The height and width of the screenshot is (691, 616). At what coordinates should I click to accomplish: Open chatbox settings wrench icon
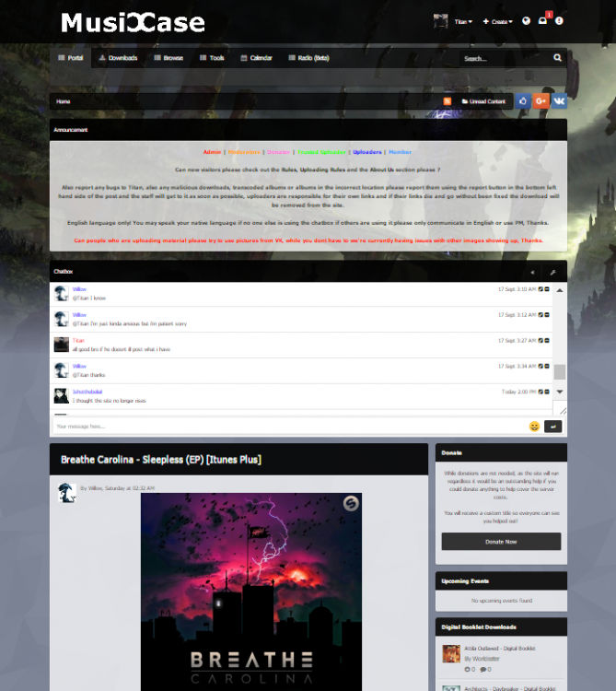(552, 273)
